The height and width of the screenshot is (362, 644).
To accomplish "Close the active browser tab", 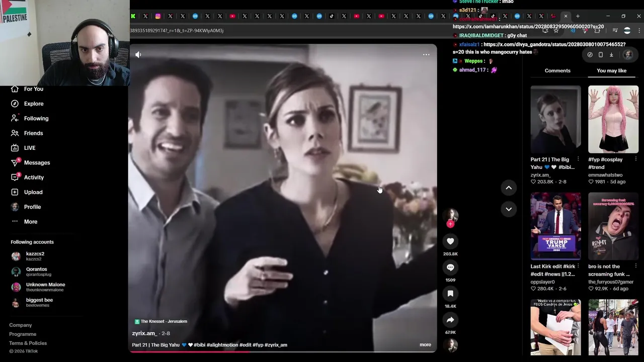I will tap(566, 16).
